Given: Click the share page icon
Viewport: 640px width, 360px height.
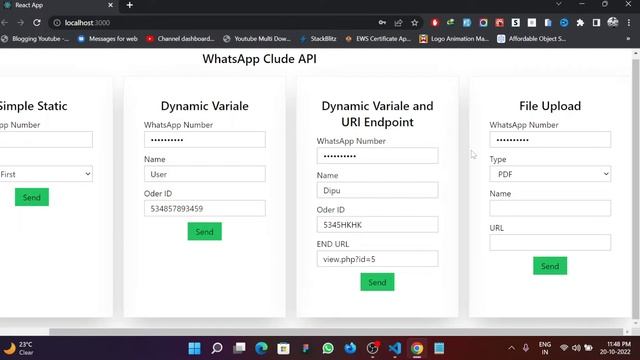Looking at the screenshot, I should coord(398,23).
